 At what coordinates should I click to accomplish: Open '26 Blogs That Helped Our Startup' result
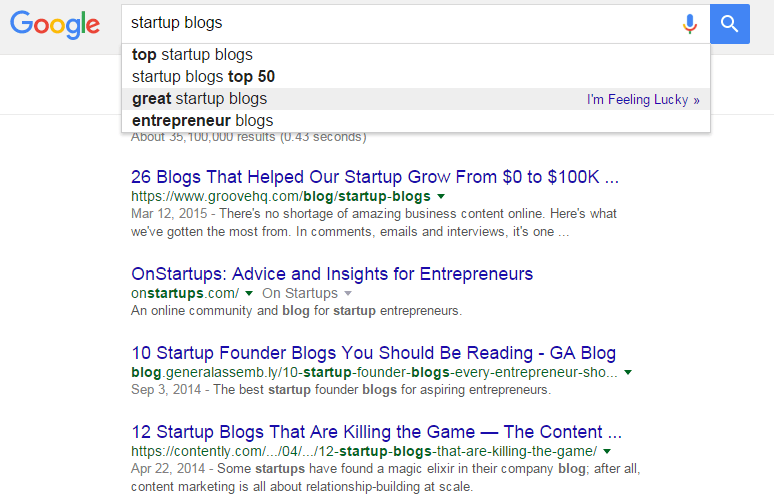(x=375, y=177)
